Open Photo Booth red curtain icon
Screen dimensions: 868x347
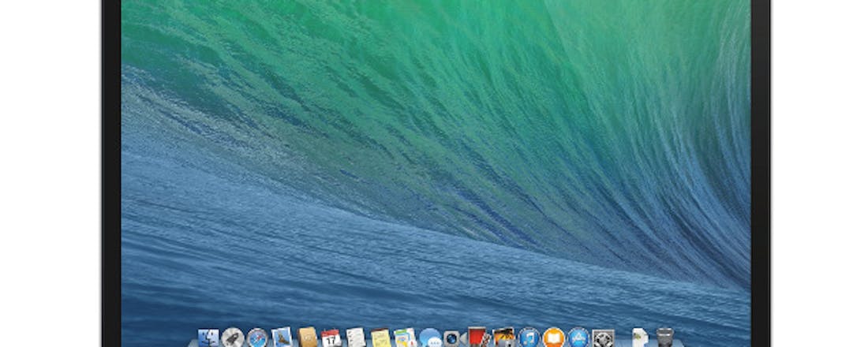[479, 337]
